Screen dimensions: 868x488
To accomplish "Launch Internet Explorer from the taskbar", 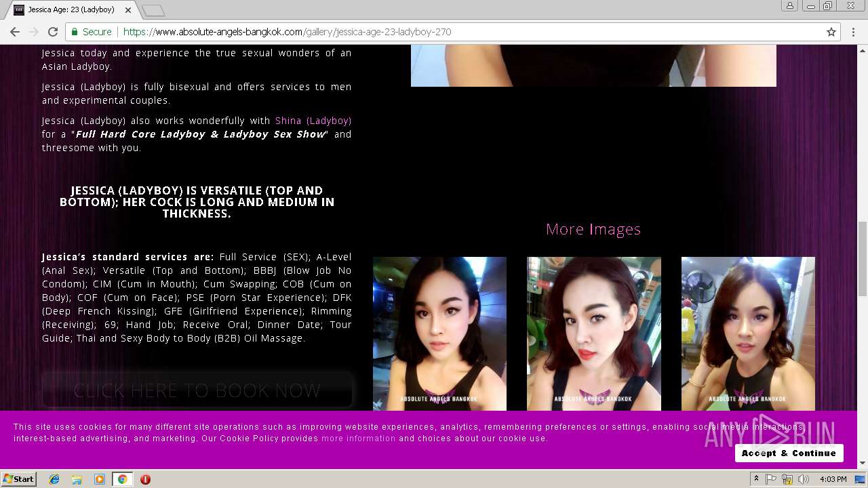I will 54,479.
